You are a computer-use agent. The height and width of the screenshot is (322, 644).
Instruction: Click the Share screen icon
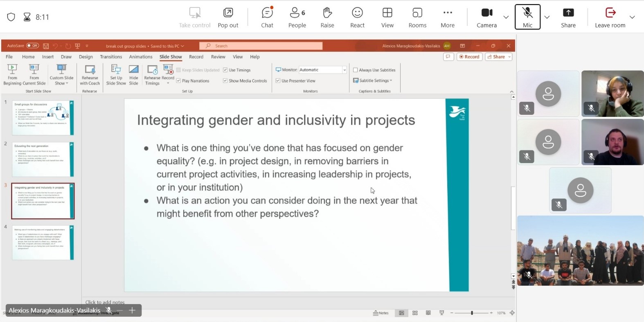pyautogui.click(x=568, y=17)
